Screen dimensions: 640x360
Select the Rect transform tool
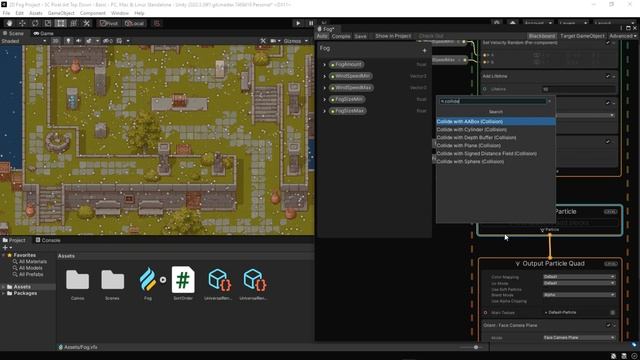pyautogui.click(x=60, y=23)
